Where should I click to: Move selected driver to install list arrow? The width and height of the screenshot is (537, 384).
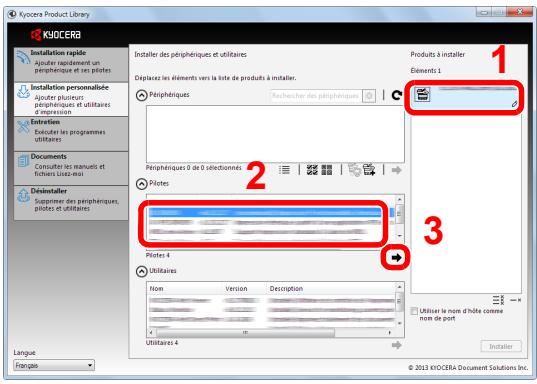coord(396,258)
